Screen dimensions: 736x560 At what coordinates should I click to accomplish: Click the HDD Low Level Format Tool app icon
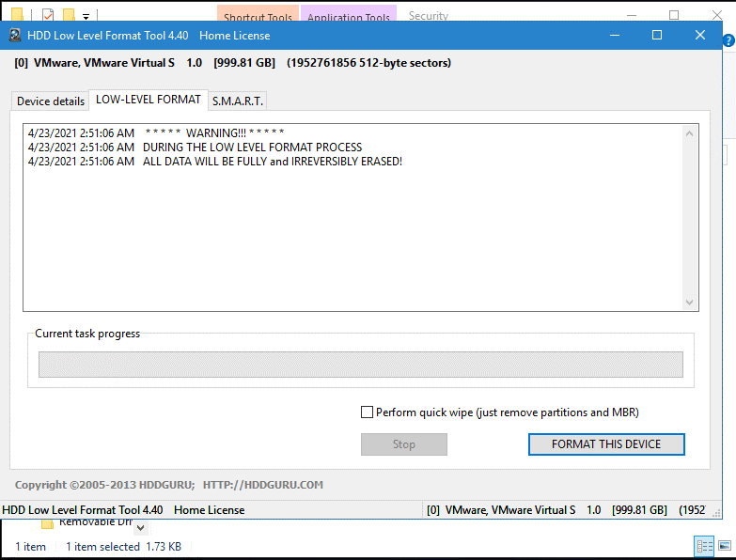tap(15, 35)
